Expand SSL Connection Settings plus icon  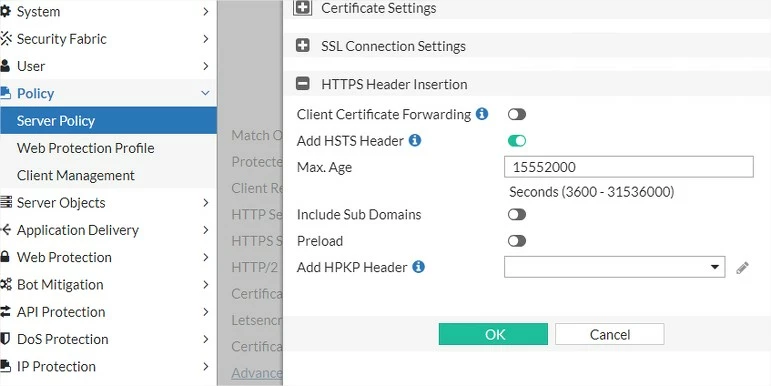coord(303,46)
